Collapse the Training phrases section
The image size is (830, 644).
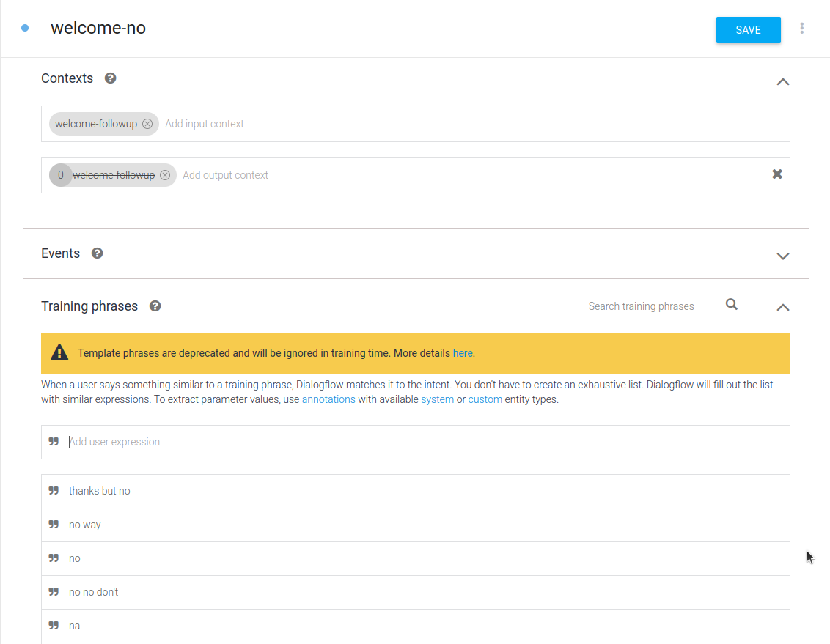coord(782,307)
